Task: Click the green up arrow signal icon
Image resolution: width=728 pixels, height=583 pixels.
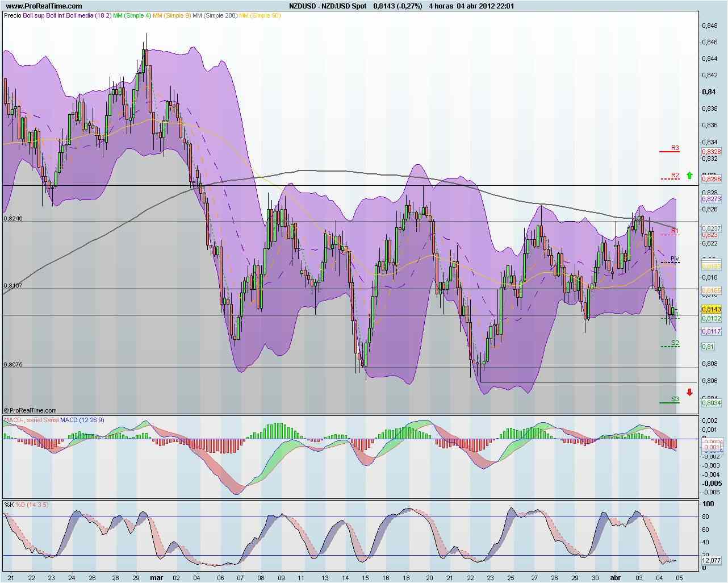Action: pos(689,176)
